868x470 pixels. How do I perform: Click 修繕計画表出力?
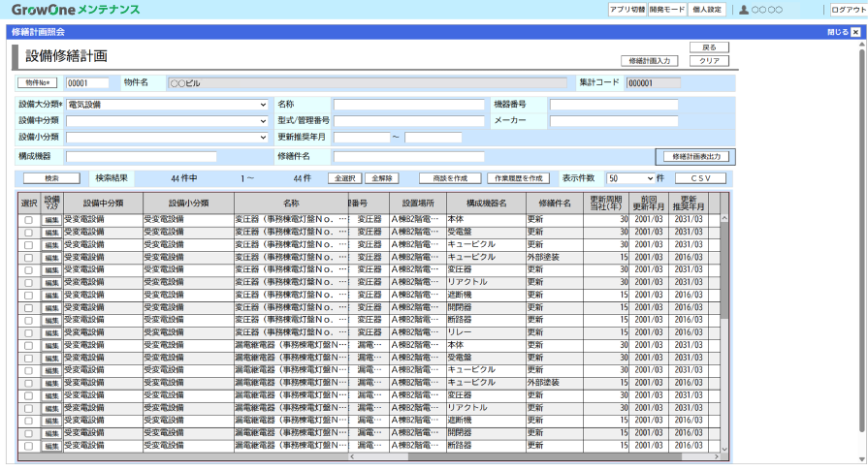click(695, 156)
